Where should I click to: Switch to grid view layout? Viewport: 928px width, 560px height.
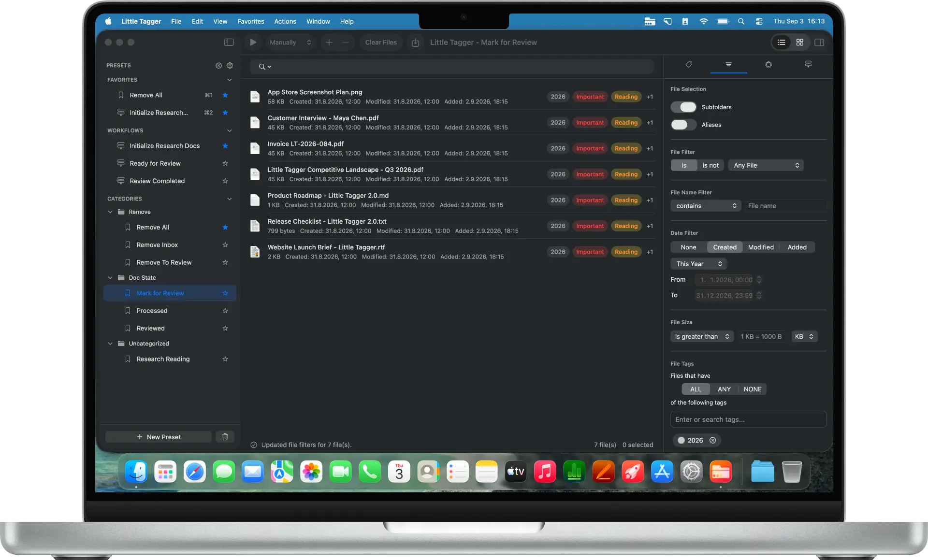point(800,43)
